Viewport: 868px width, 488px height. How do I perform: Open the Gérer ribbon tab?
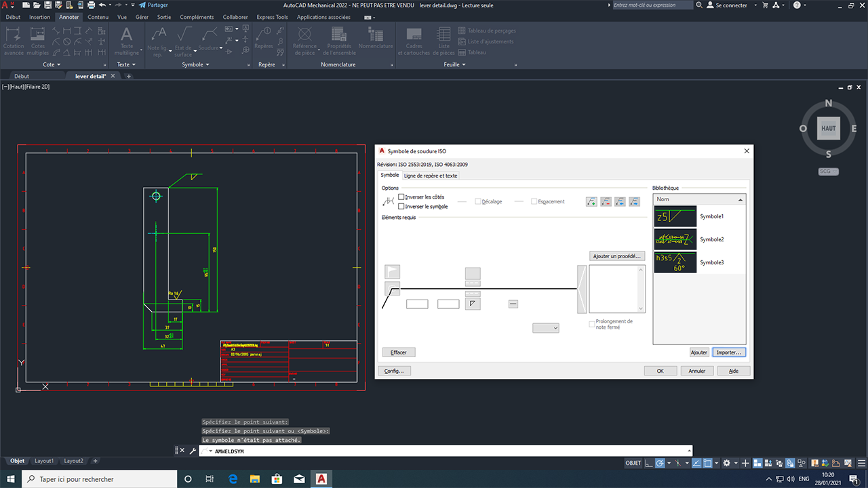click(142, 17)
